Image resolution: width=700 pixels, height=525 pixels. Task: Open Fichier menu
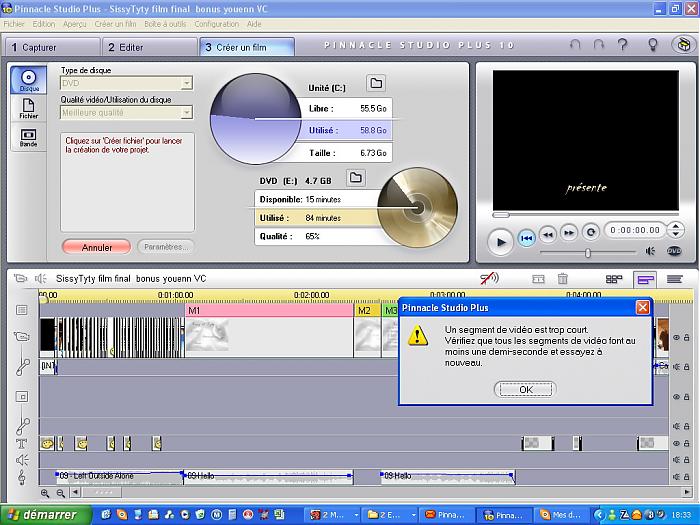point(13,24)
